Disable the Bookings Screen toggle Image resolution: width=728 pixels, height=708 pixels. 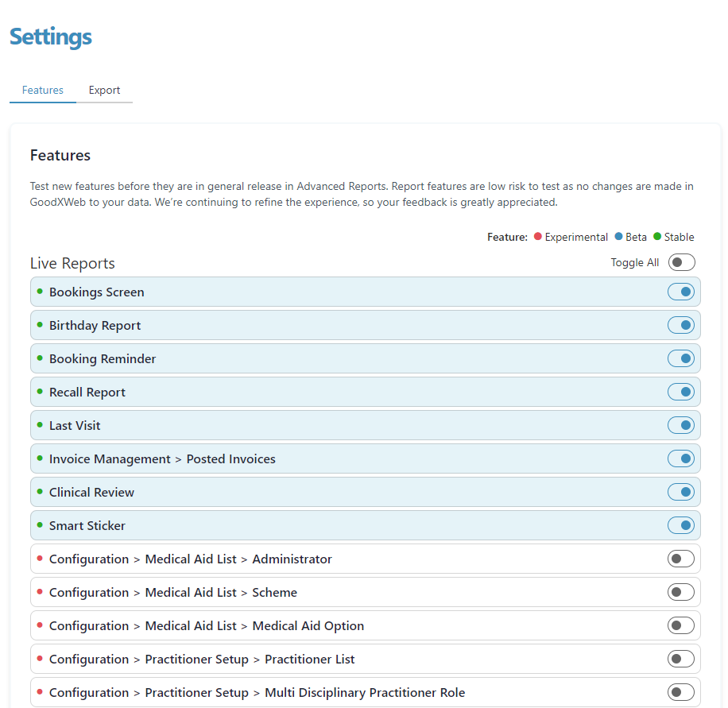click(x=681, y=292)
